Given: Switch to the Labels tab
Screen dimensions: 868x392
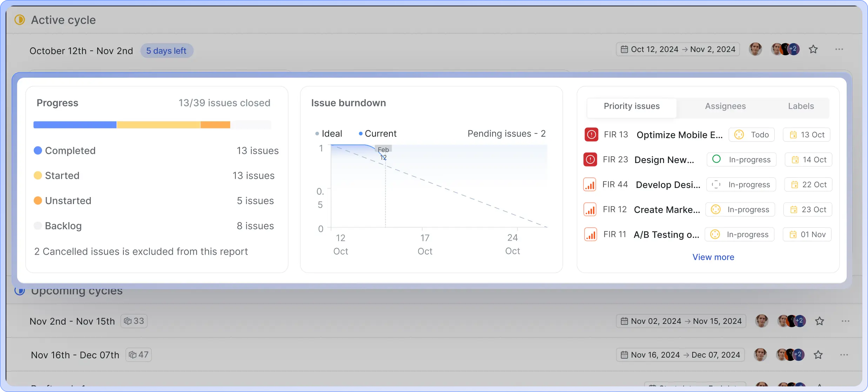Looking at the screenshot, I should pyautogui.click(x=801, y=106).
